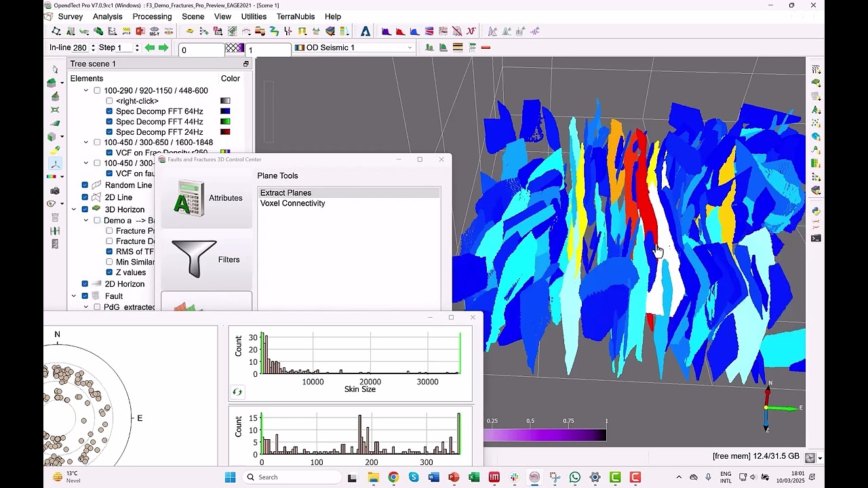Collapse the 3D Horizon tree node
This screenshot has width=868, height=488.
[74, 209]
